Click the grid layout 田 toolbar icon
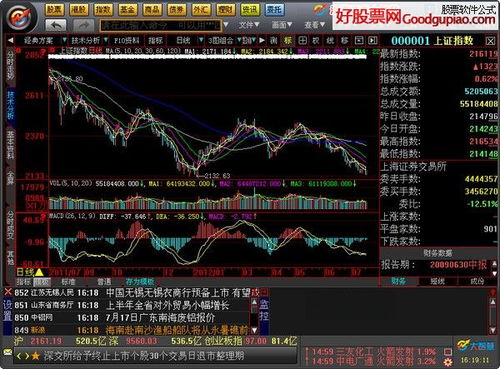The width and height of the screenshot is (500, 369). tap(302, 41)
